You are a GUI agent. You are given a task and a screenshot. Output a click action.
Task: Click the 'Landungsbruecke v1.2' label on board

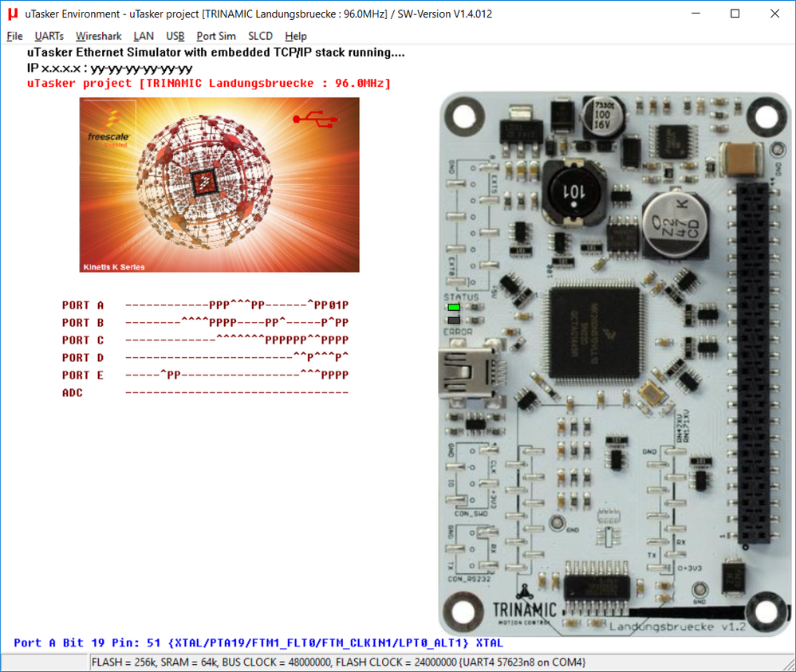pyautogui.click(x=678, y=627)
